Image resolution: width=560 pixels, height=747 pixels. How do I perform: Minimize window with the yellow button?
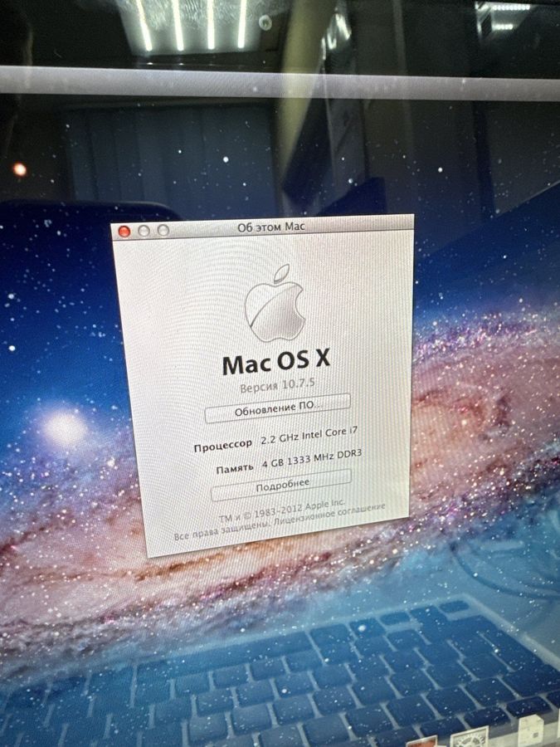coord(144,231)
